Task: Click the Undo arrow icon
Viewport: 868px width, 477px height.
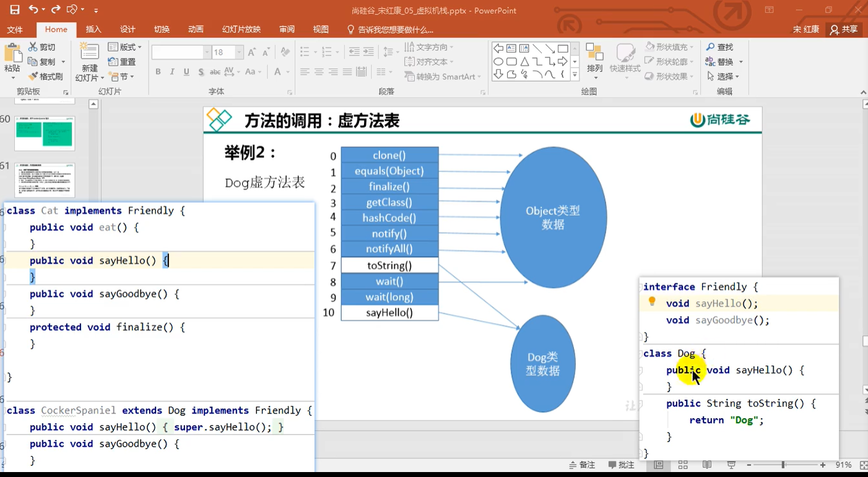Action: pyautogui.click(x=33, y=10)
